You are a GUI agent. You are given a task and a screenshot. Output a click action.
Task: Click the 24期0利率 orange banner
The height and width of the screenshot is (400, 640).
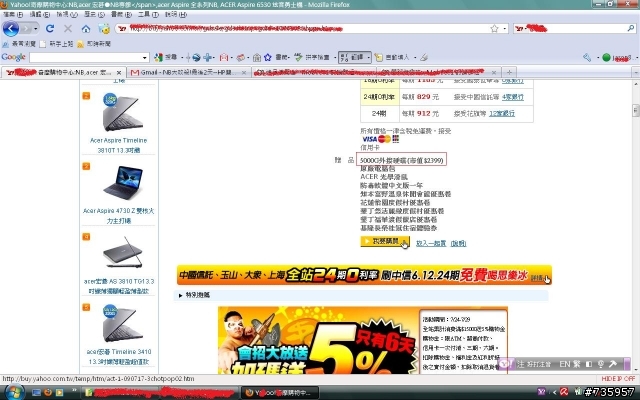(364, 275)
